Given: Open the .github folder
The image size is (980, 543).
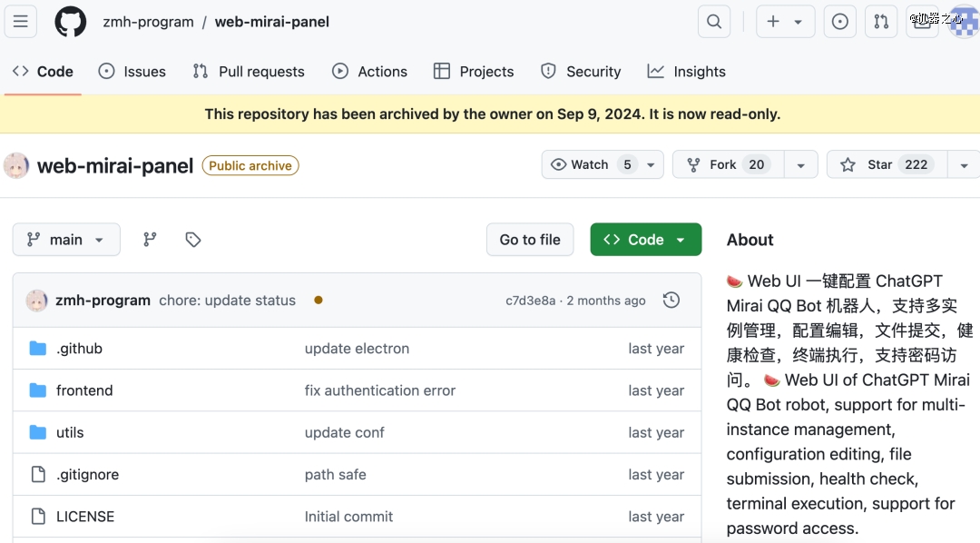Looking at the screenshot, I should pos(79,349).
